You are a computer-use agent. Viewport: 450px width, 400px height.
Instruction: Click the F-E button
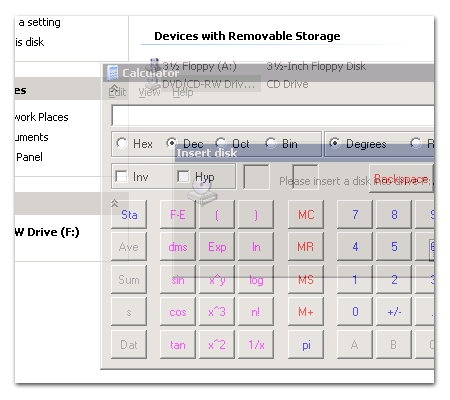click(178, 214)
